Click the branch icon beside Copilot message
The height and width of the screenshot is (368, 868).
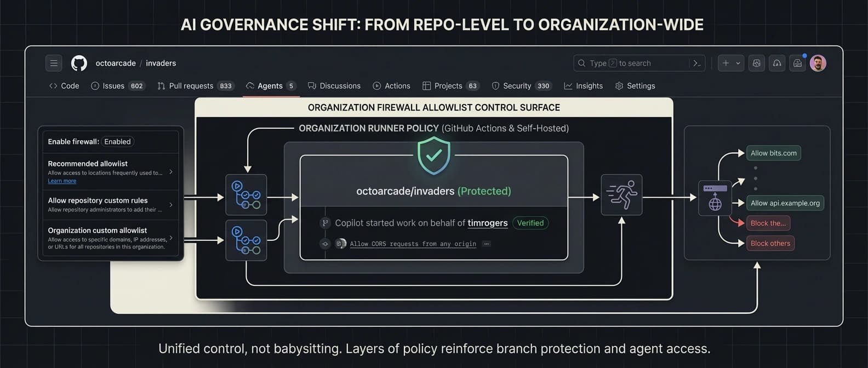(325, 223)
